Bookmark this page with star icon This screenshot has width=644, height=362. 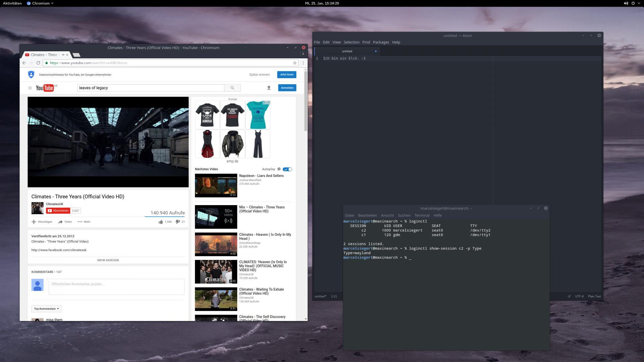click(295, 63)
